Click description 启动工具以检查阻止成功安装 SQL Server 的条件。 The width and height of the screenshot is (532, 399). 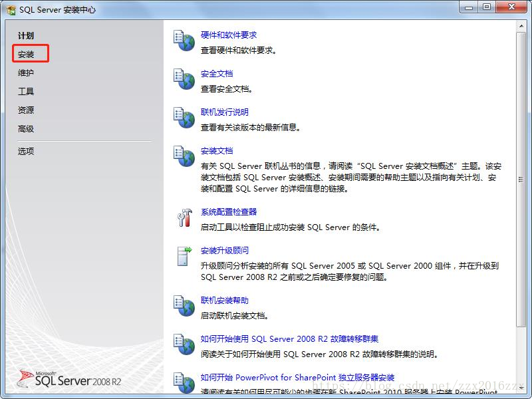(291, 227)
